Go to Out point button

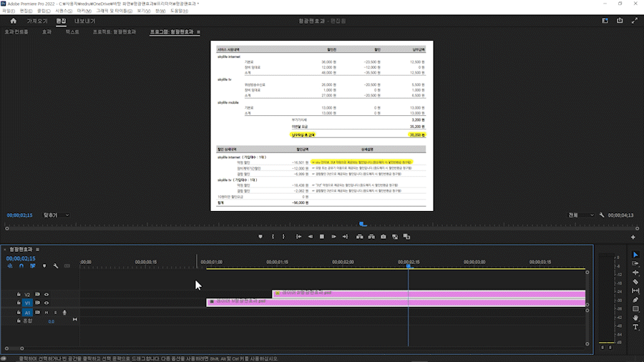pos(345,237)
